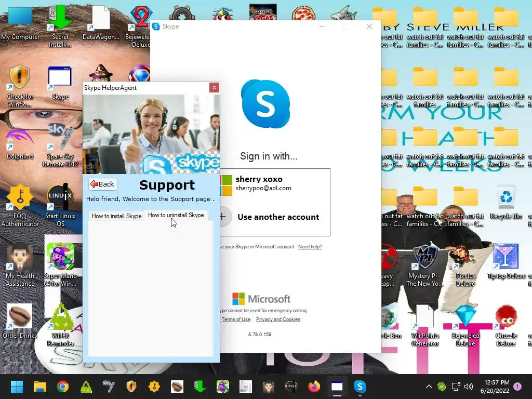Close the Skype HelperAgent window
This screenshot has width=532, height=399.
pyautogui.click(x=214, y=88)
